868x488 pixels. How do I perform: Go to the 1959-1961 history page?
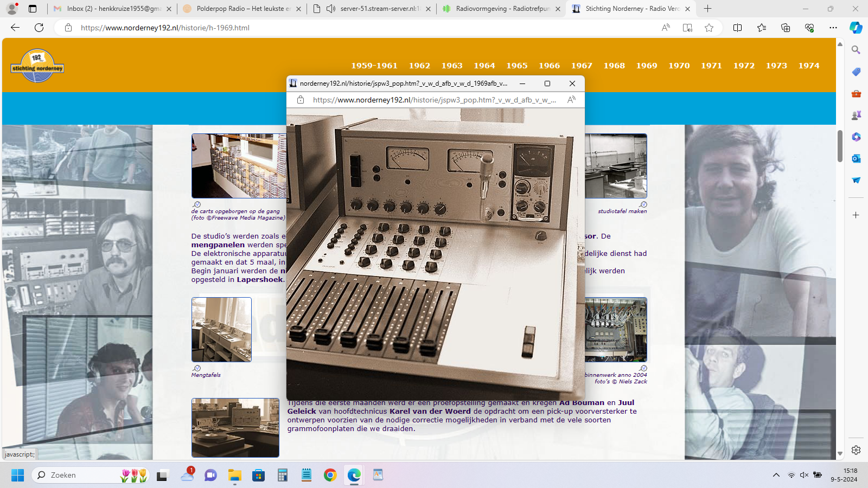coord(374,66)
